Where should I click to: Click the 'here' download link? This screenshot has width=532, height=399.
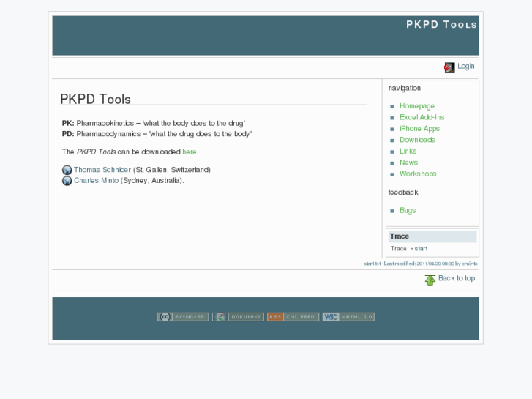pos(190,152)
